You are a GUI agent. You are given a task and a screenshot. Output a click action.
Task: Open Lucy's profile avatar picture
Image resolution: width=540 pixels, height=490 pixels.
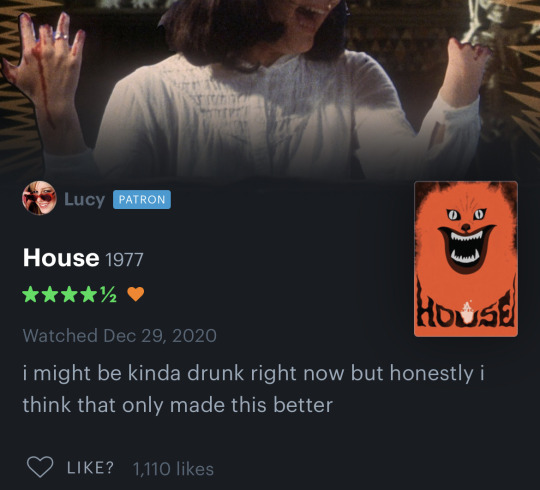coord(39,198)
